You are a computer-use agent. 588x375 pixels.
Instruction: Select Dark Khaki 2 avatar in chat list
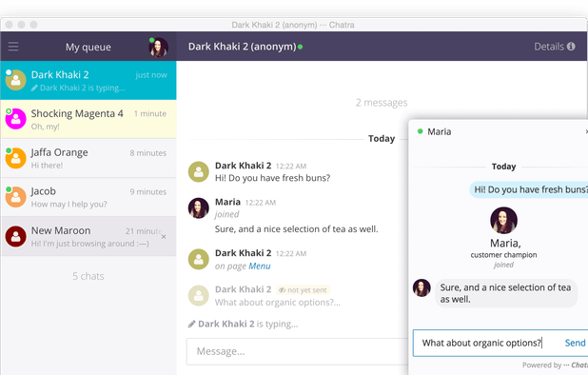coord(16,80)
